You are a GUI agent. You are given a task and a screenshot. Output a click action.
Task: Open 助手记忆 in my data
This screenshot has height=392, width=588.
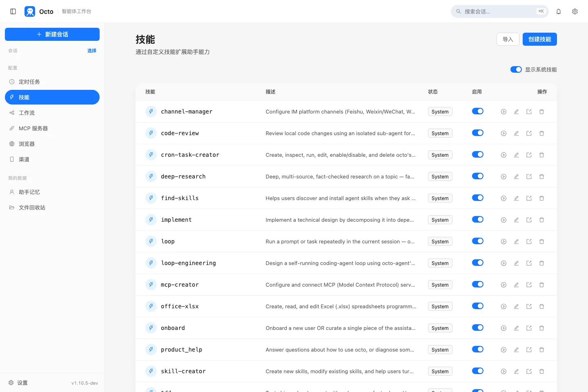pyautogui.click(x=52, y=192)
